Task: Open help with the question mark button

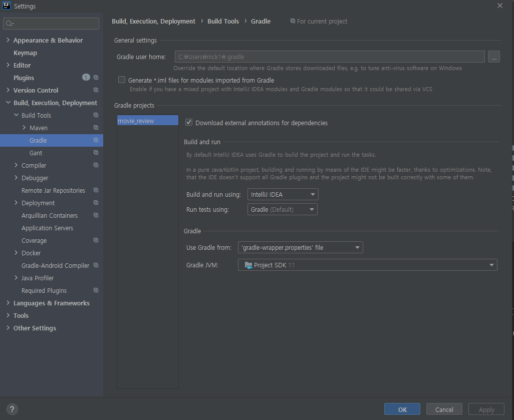Action: tap(12, 409)
